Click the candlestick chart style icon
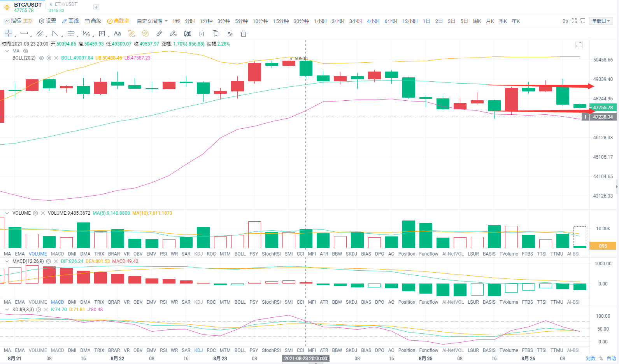This screenshot has height=364, width=619. [188, 33]
